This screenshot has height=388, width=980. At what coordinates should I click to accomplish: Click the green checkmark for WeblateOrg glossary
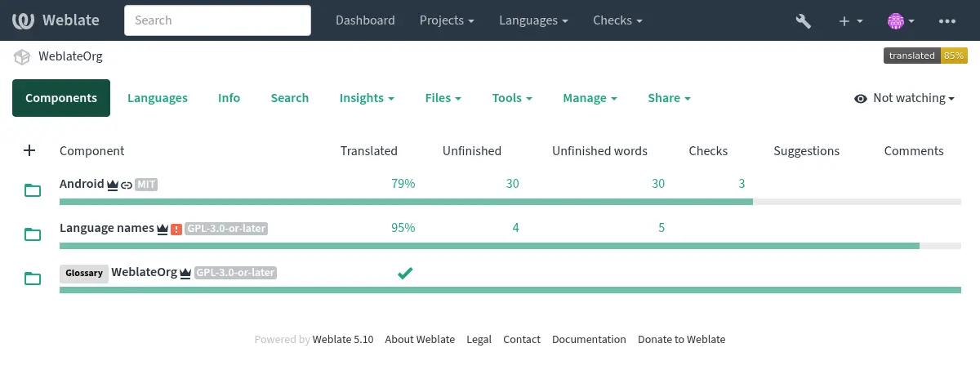(x=404, y=273)
